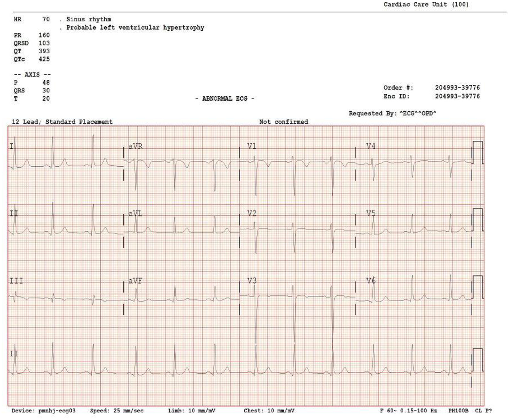This screenshot has height=420, width=510.
Task: Click the 'Cardiac Care Unit (100)' header
Action: click(426, 5)
